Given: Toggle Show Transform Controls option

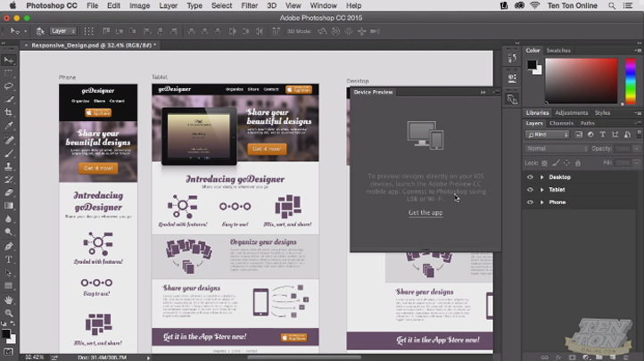Looking at the screenshot, I should pos(88,31).
